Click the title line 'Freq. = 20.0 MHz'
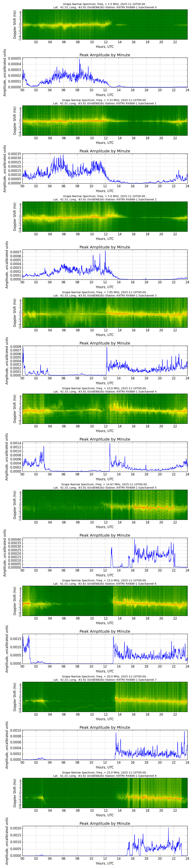This screenshot has height=868, width=193. click(x=105, y=676)
